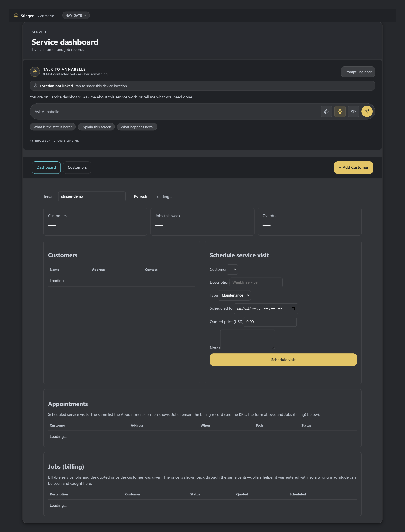
Task: Click the Ask Annabelle input field
Action: (176, 111)
